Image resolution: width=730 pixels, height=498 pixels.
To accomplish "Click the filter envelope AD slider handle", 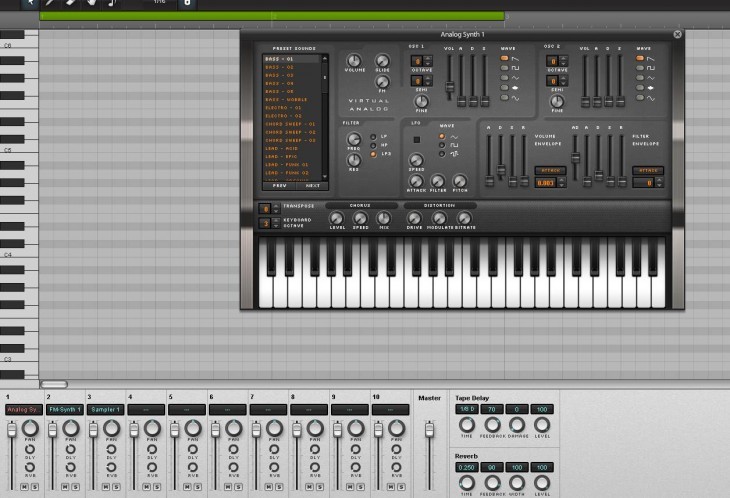I will point(575,157).
